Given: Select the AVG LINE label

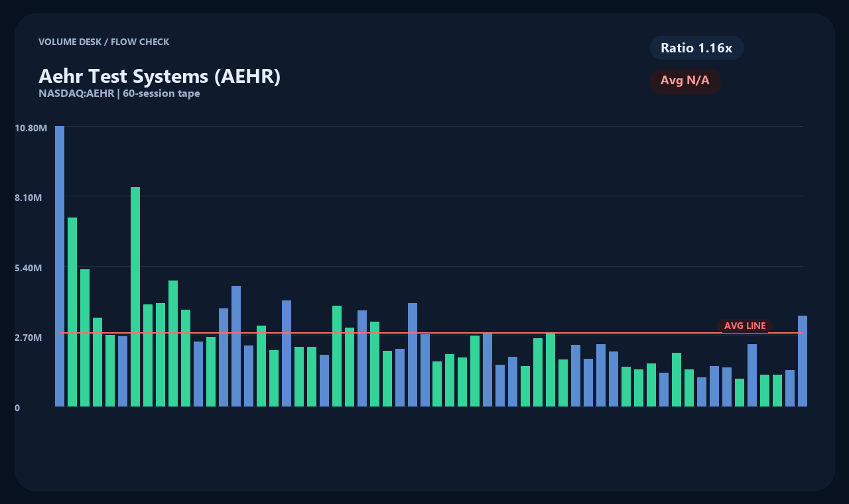Looking at the screenshot, I should click(x=745, y=326).
